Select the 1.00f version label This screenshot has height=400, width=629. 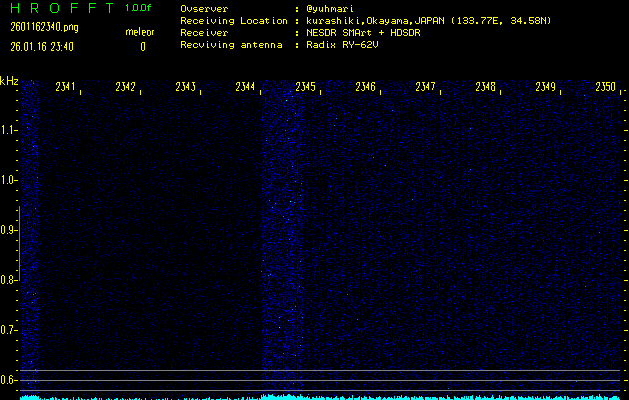tap(139, 8)
